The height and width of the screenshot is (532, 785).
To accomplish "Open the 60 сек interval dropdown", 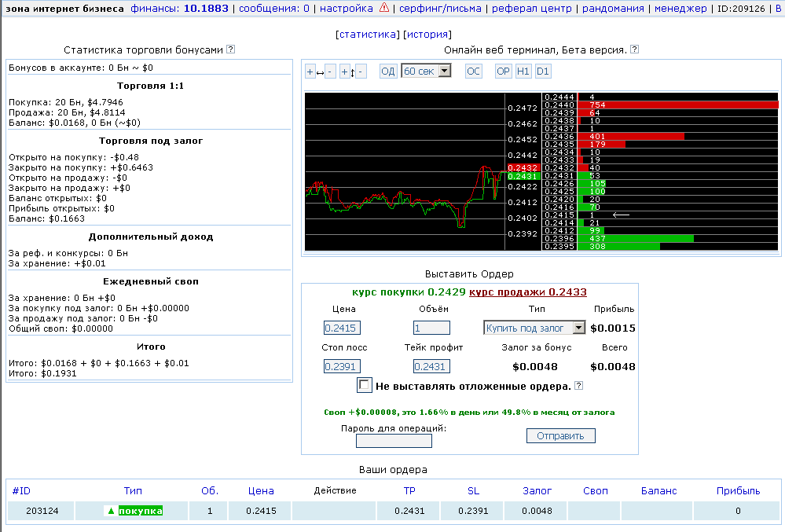I will pyautogui.click(x=426, y=71).
